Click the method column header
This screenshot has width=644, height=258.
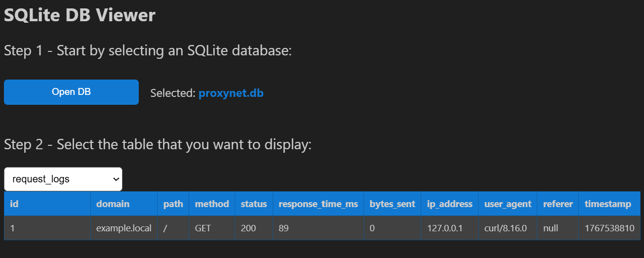coord(212,204)
